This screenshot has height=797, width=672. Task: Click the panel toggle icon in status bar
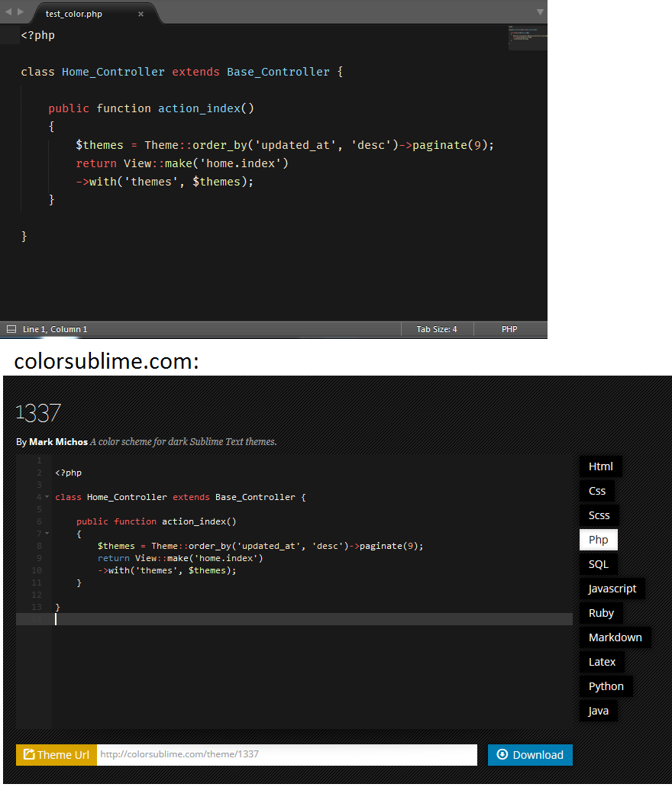pos(11,329)
